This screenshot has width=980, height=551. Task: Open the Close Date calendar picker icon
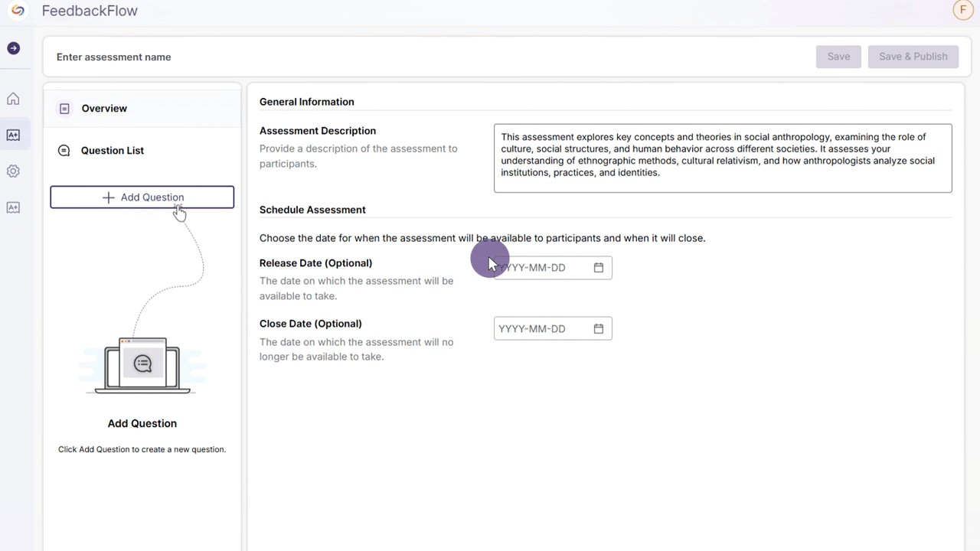599,329
